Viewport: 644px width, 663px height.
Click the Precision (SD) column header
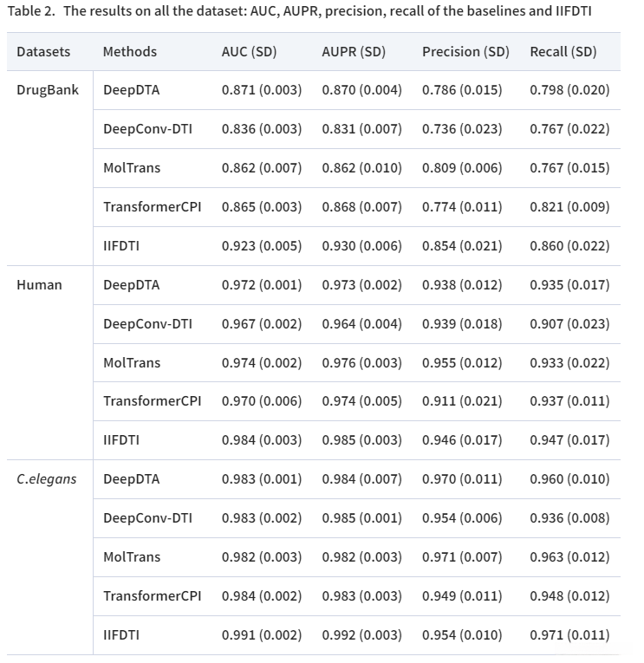[x=465, y=52]
